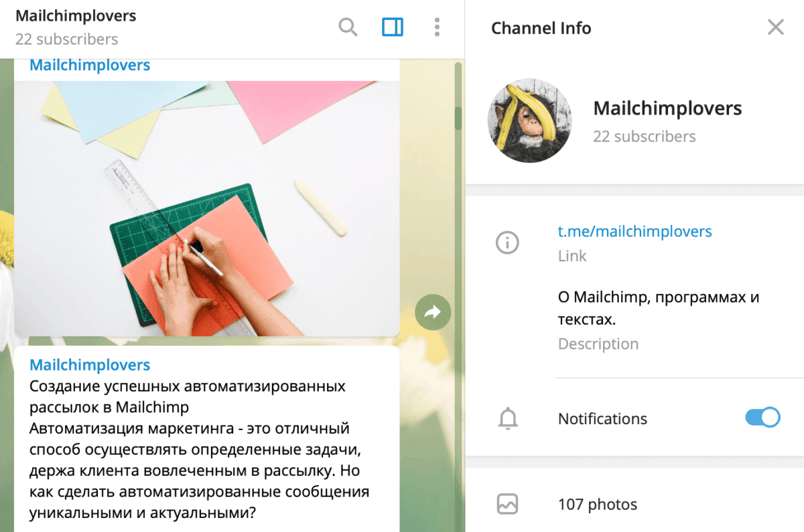Click the info icon beside the channel link
Image resolution: width=804 pixels, height=532 pixels.
pos(508,243)
